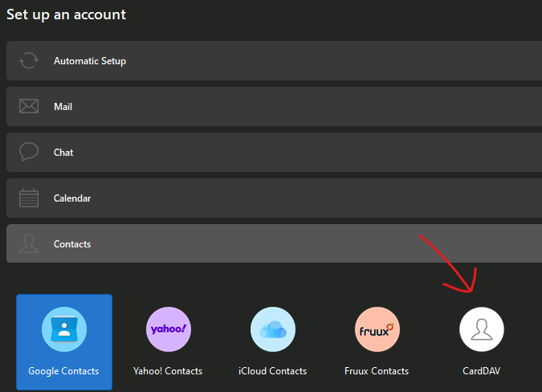
Task: Click the Contacts person silhouette icon
Action: tap(29, 243)
